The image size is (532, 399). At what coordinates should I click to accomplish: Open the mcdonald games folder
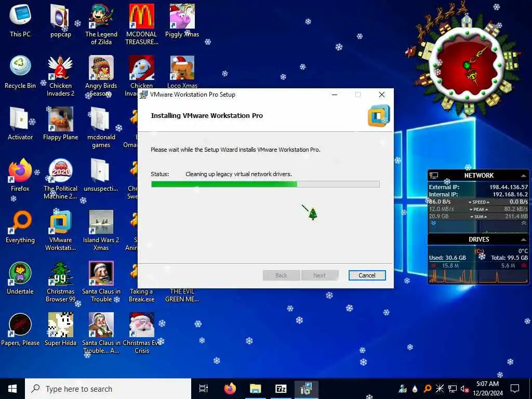tap(101, 127)
